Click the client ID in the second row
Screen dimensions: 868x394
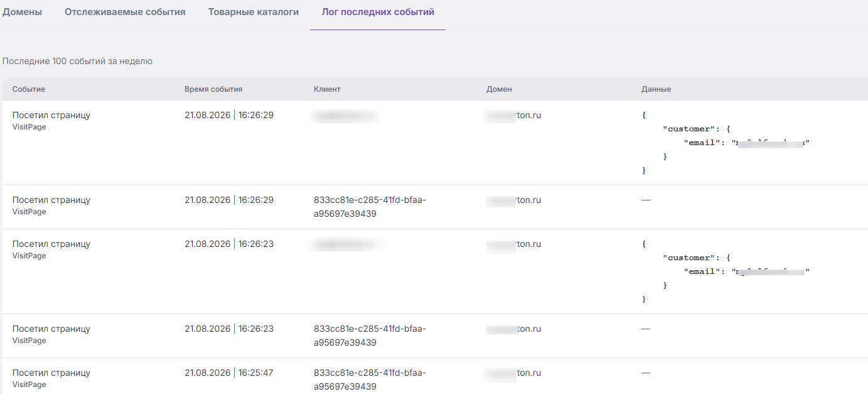click(370, 207)
